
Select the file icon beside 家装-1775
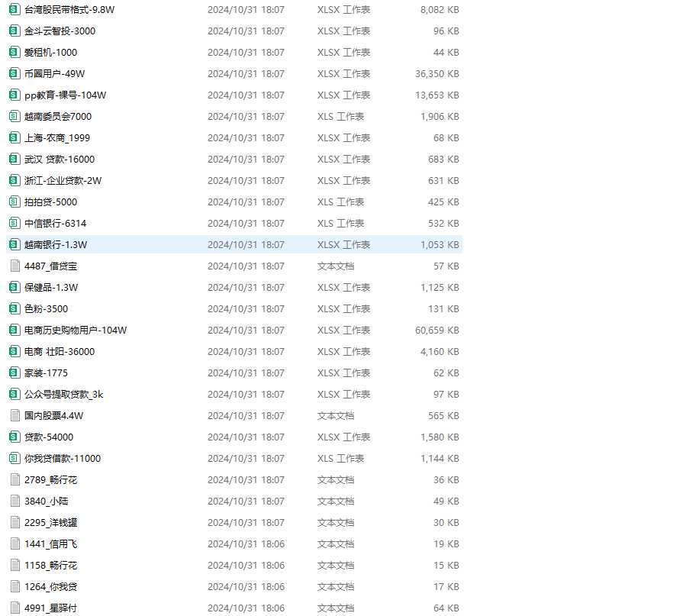(x=14, y=373)
